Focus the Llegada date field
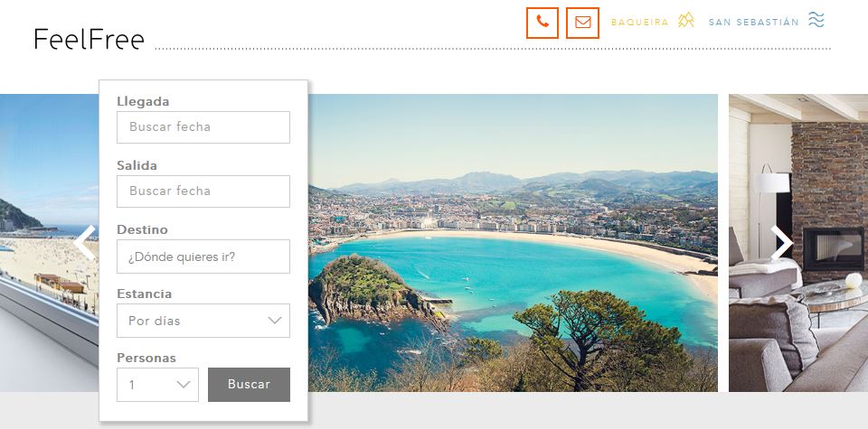This screenshot has width=868, height=429. (x=203, y=127)
